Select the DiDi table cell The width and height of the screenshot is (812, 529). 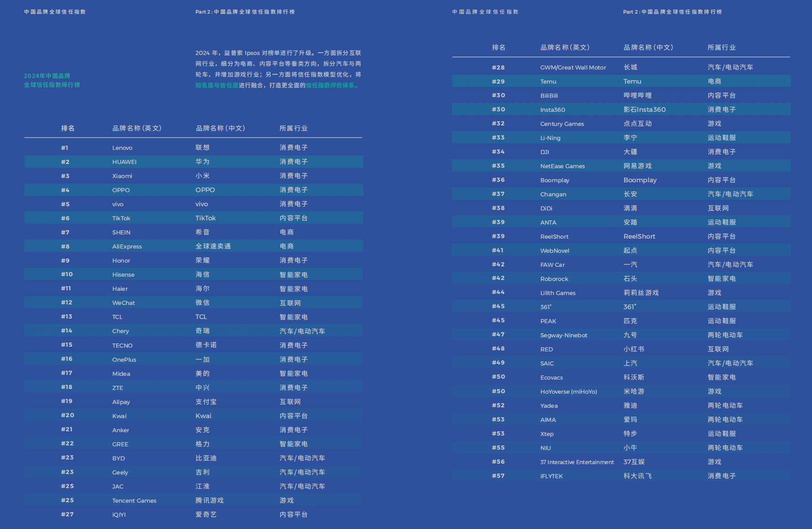pyautogui.click(x=547, y=209)
